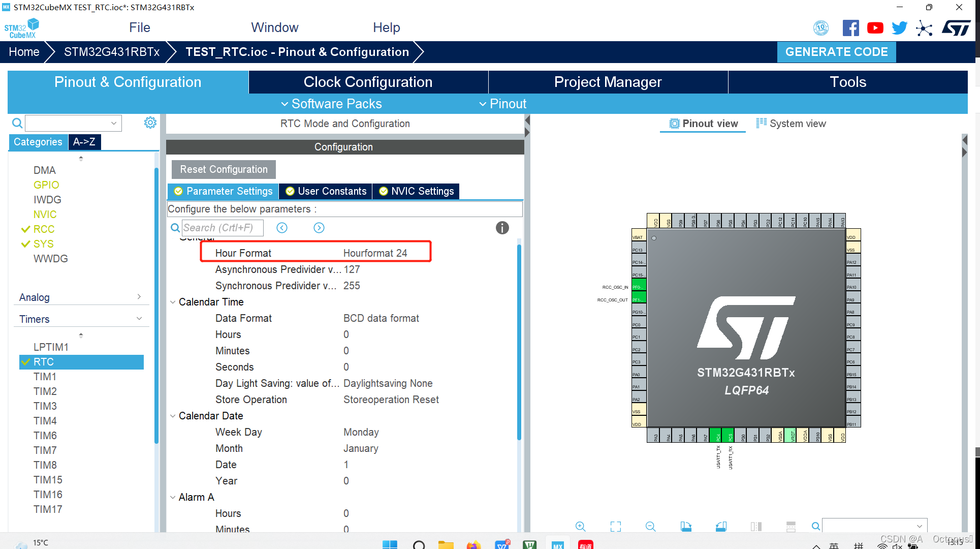The image size is (980, 549).
Task: Click the next navigation arrow icon
Action: (x=319, y=228)
